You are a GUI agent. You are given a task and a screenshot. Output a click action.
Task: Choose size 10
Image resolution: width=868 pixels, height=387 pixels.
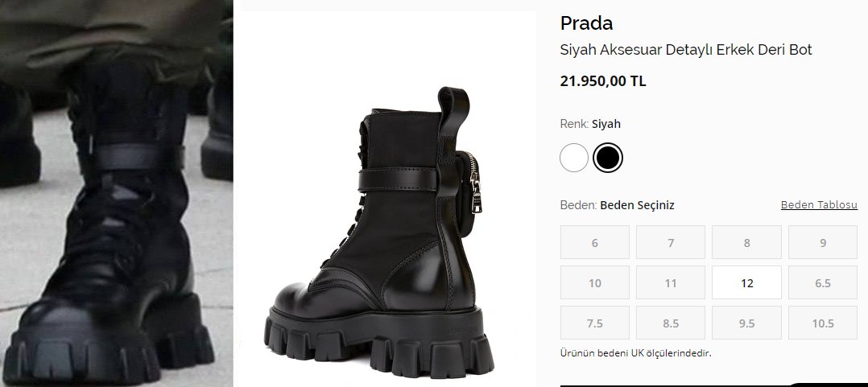click(x=594, y=282)
